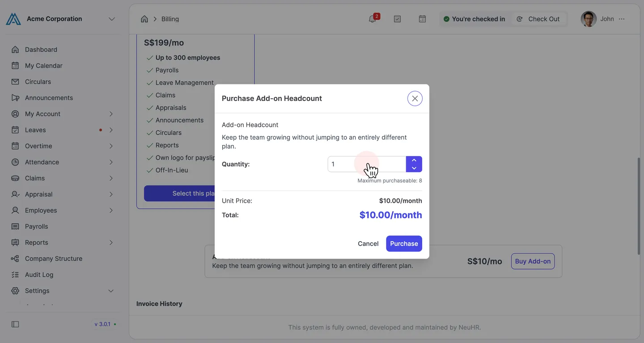Focus the Quantity input field
This screenshot has height=343, width=644.
367,164
